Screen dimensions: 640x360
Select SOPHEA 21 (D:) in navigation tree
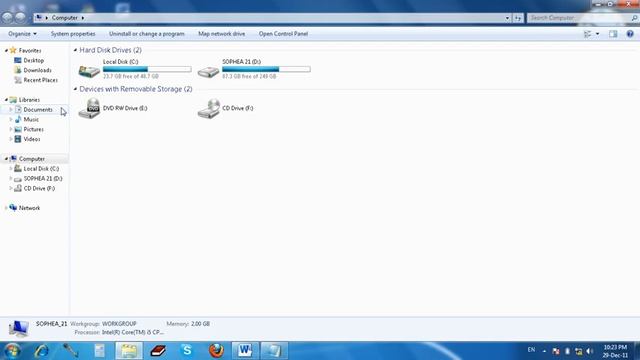tap(43, 178)
